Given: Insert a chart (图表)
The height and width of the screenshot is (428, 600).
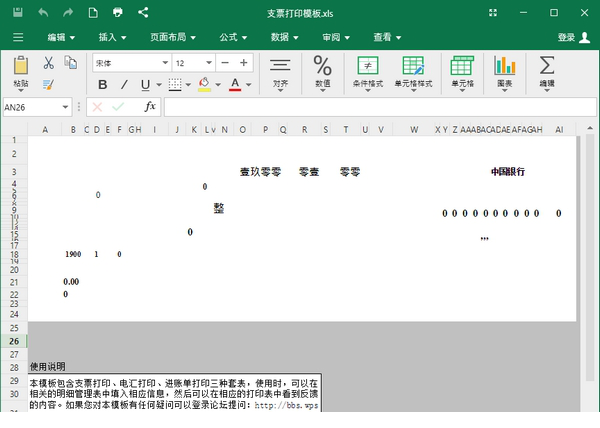Looking at the screenshot, I should [x=504, y=73].
